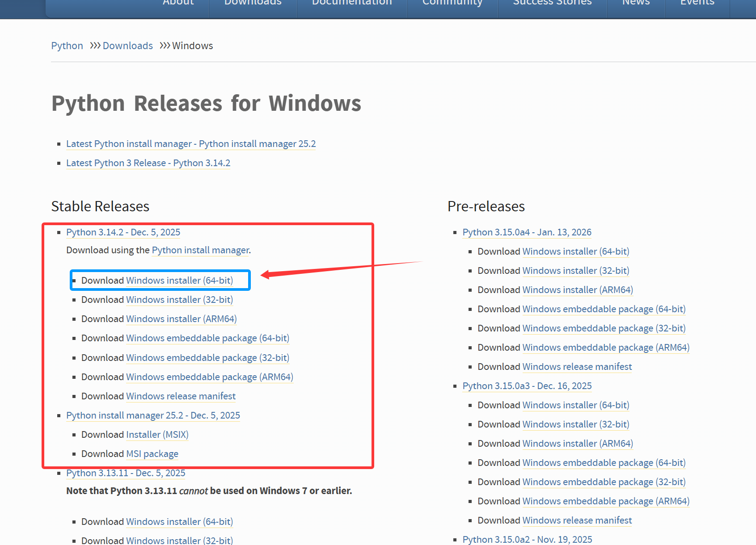The image size is (756, 545).
Task: Download 3.15.0a3 Windows release manifest
Action: tap(577, 520)
